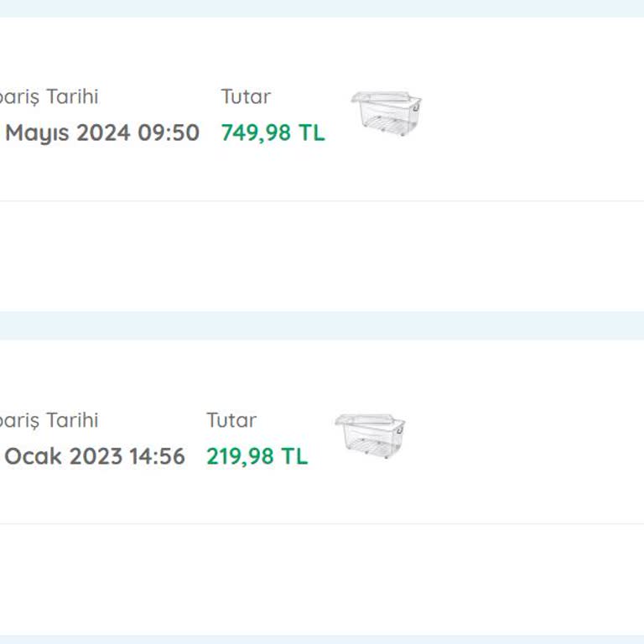This screenshot has height=644, width=644.
Task: Click the Tutar label above 219,98 TL
Action: tap(231, 420)
